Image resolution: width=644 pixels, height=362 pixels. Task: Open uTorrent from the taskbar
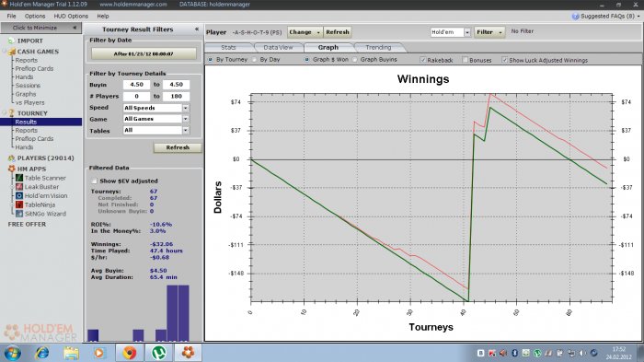158,353
